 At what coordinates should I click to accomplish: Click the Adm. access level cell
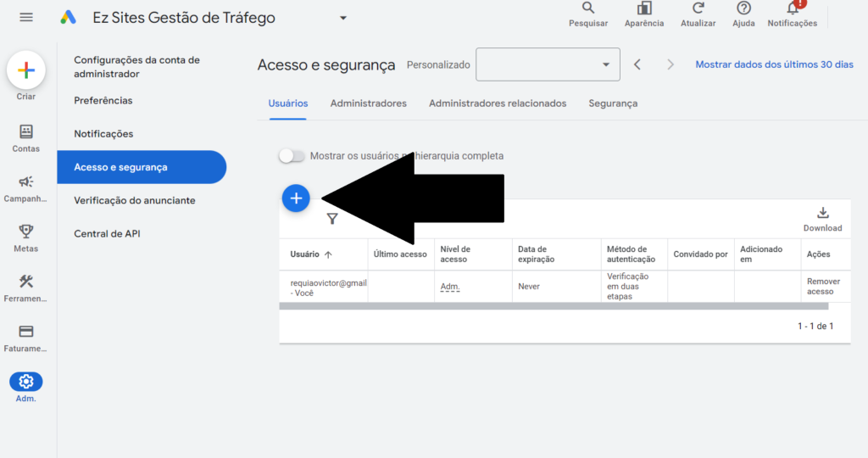(x=450, y=287)
